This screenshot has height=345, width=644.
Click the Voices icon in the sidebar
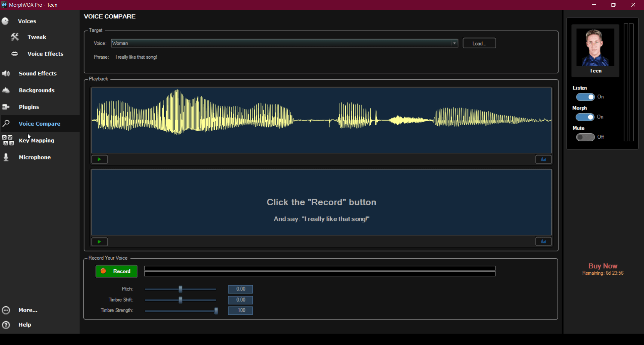point(5,21)
